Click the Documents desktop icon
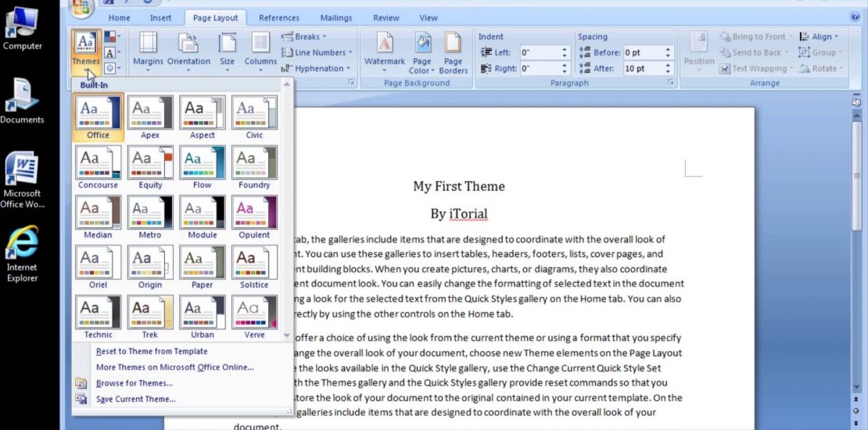This screenshot has height=430, width=868. [x=22, y=102]
